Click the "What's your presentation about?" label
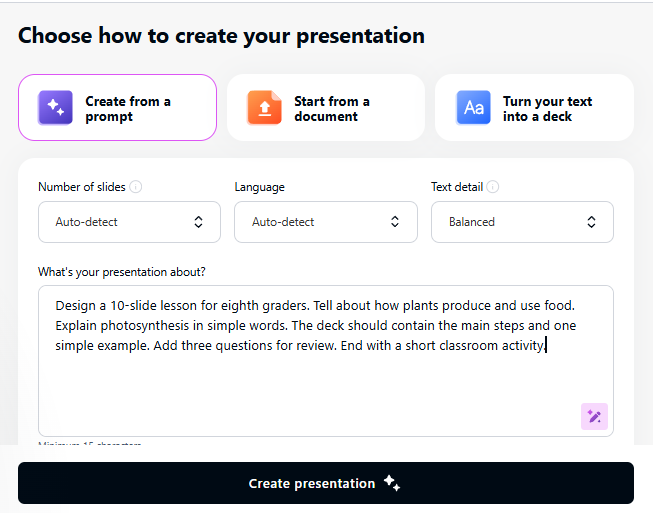The image size is (653, 513). click(x=122, y=272)
